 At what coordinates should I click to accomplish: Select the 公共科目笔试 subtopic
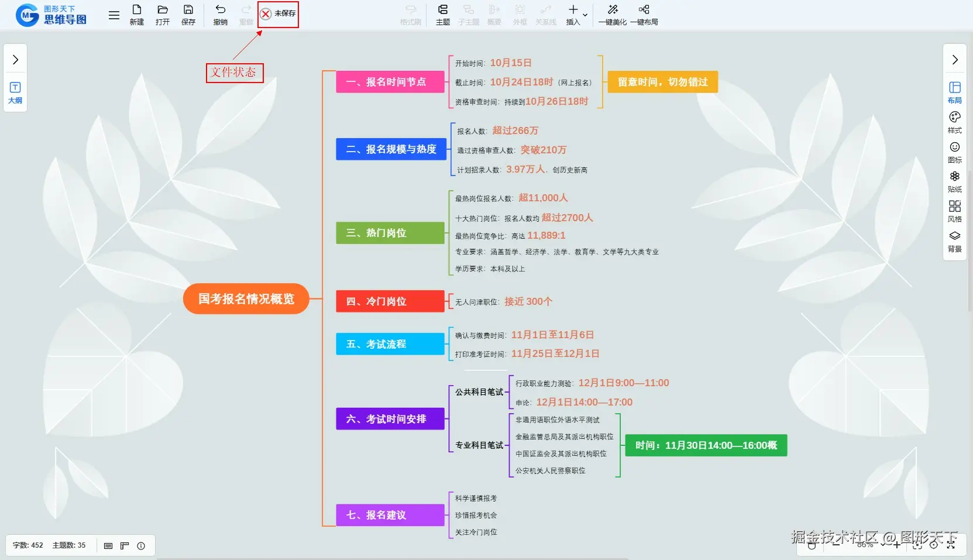click(x=479, y=392)
